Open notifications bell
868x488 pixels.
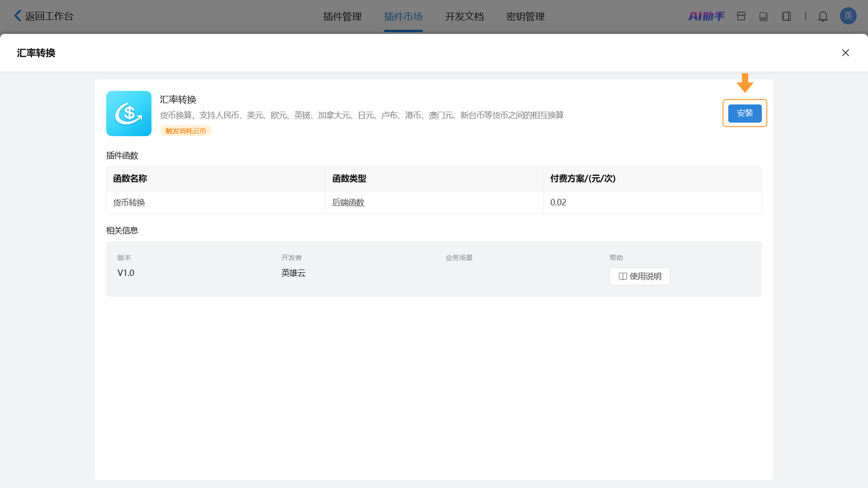coord(823,16)
